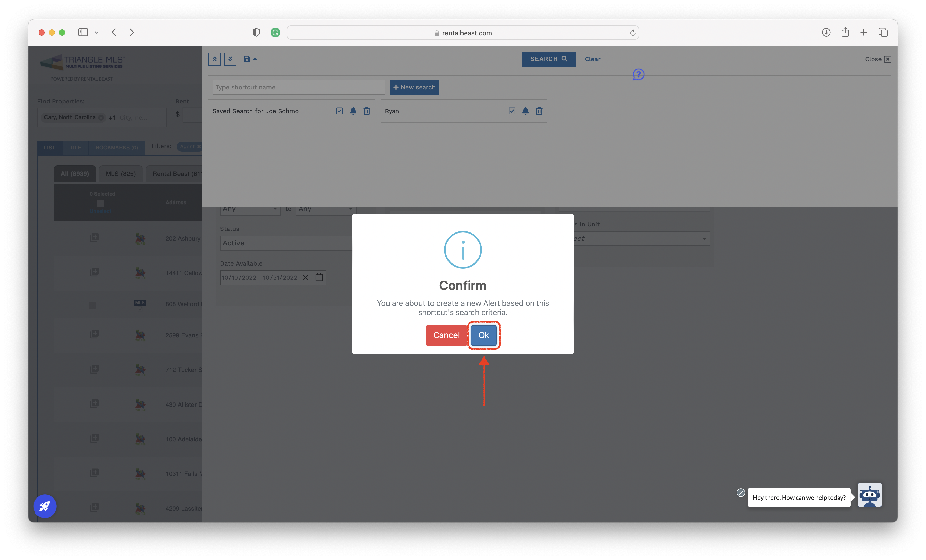Click the help question bubble icon
Image resolution: width=926 pixels, height=560 pixels.
tap(638, 74)
